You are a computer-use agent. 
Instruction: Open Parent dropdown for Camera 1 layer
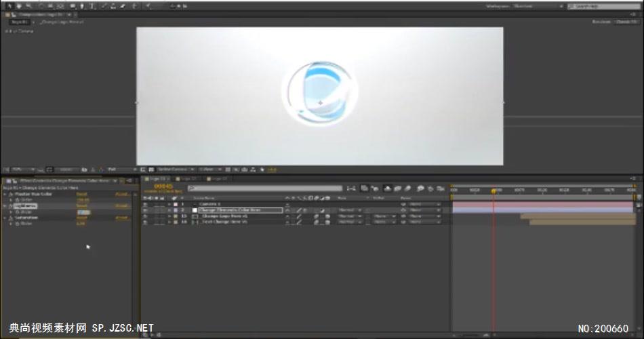pos(424,204)
